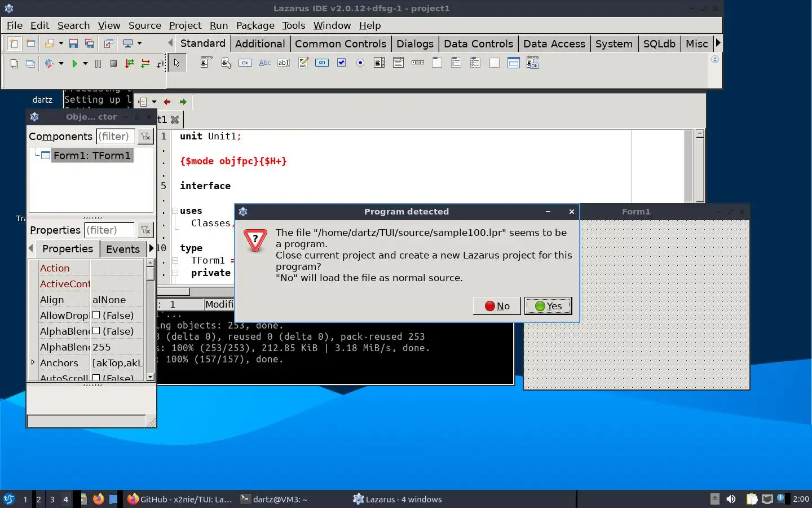Click the View Units icon
The width and height of the screenshot is (812, 508).
click(14, 64)
